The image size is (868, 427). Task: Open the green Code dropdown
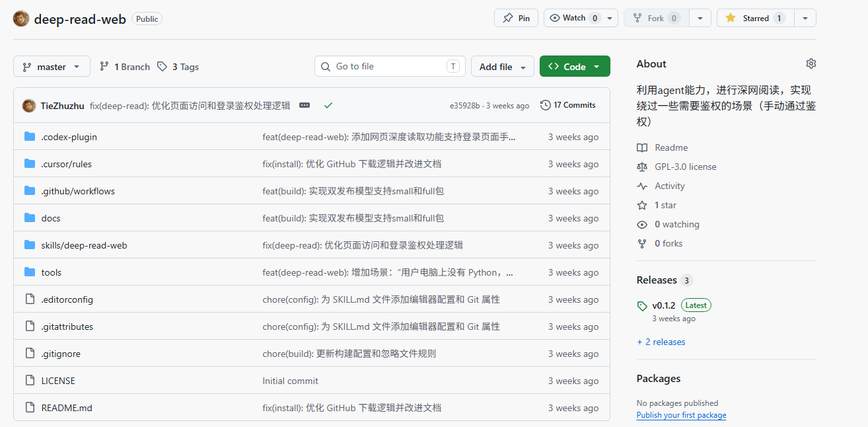point(575,67)
